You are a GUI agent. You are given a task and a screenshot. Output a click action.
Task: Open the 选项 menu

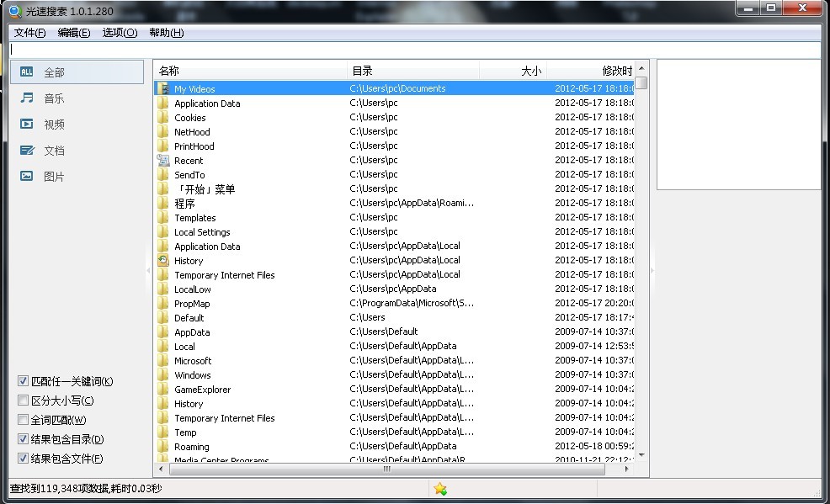(x=120, y=33)
